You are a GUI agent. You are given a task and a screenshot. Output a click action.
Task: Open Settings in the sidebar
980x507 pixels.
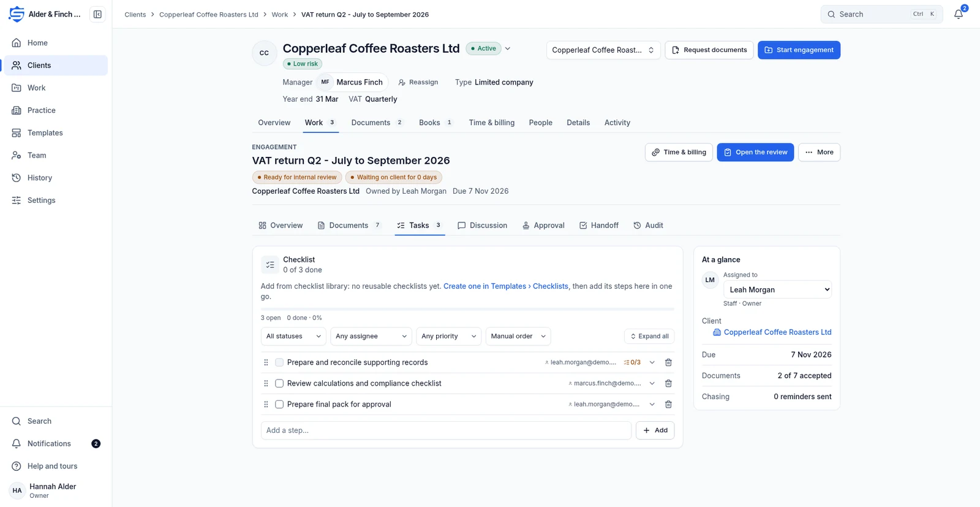click(56, 200)
